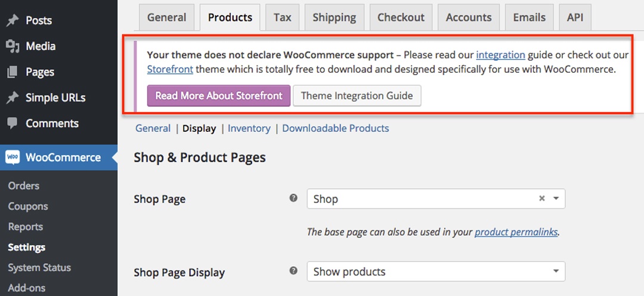Click Read More About Storefront button

pos(219,96)
